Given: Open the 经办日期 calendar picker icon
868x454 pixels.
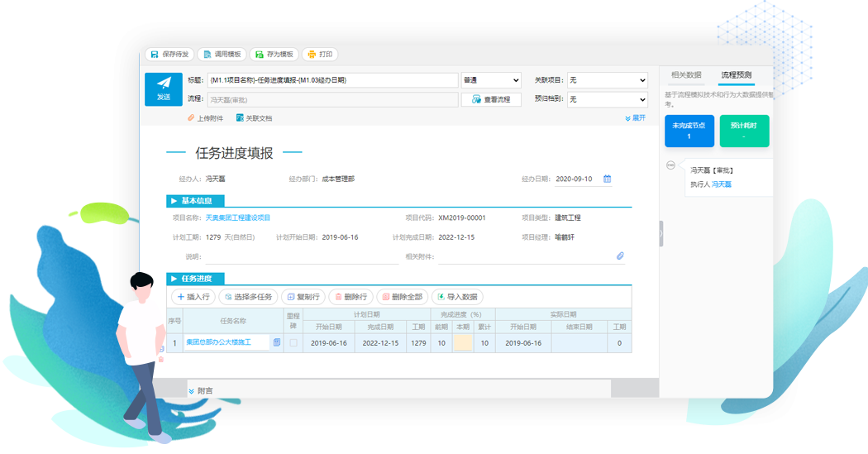Looking at the screenshot, I should pos(607,179).
